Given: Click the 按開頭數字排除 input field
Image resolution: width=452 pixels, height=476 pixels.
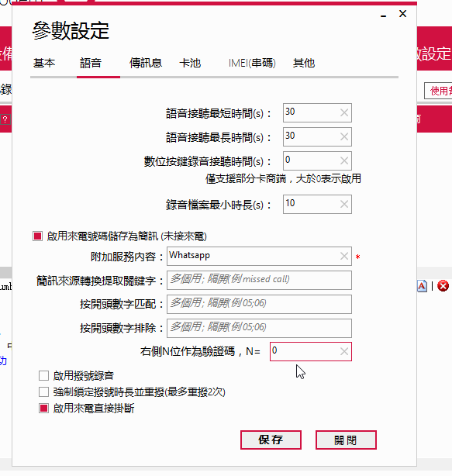Looking at the screenshot, I should [x=259, y=328].
